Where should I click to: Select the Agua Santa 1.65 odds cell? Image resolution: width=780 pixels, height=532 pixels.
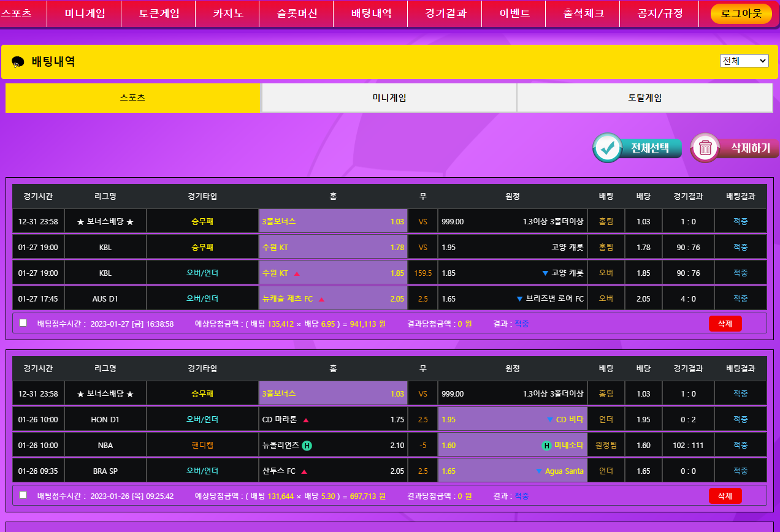[x=512, y=471]
